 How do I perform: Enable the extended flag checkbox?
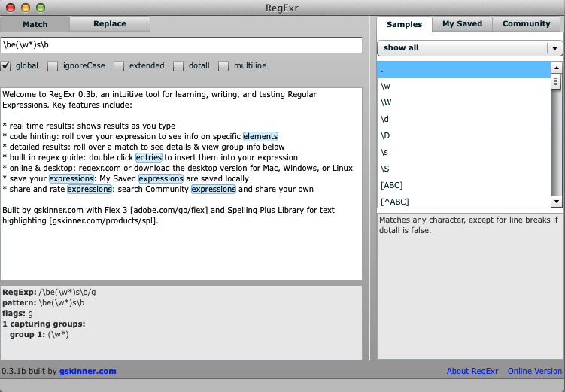tap(119, 66)
